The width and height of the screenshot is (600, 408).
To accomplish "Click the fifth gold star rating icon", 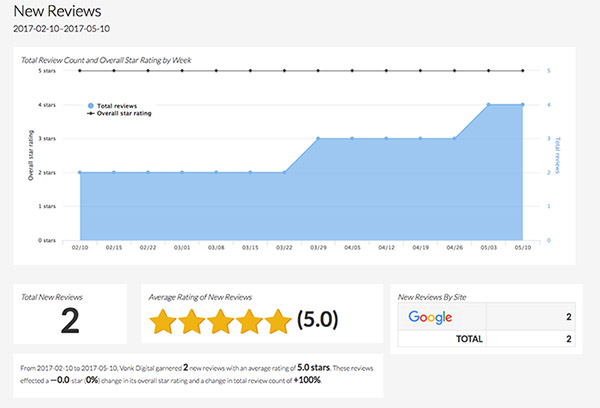I will coord(278,322).
